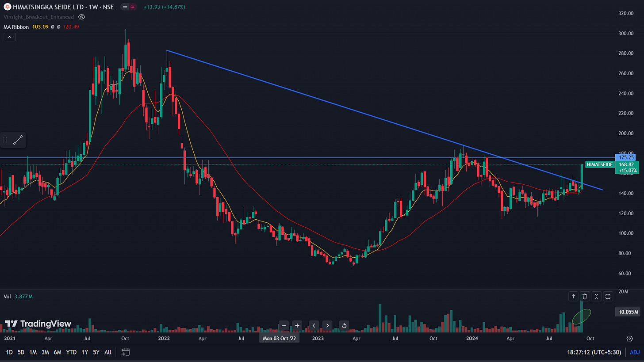Click the 2024 time axis label
The width and height of the screenshot is (644, 362).
point(473,338)
